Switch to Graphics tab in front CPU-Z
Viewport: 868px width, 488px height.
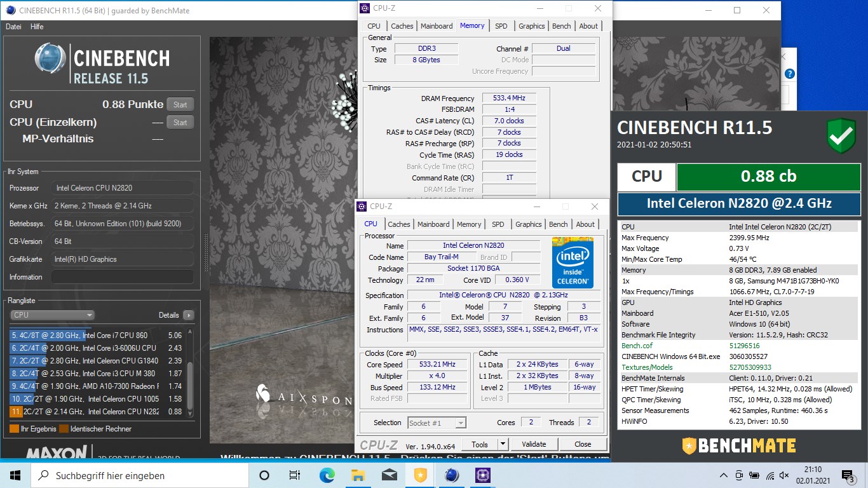(x=529, y=224)
